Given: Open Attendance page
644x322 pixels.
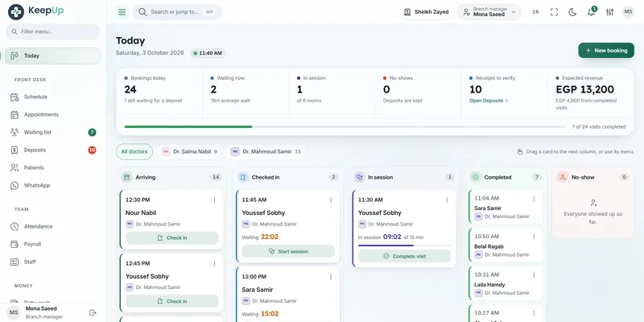Looking at the screenshot, I should tap(52, 226).
